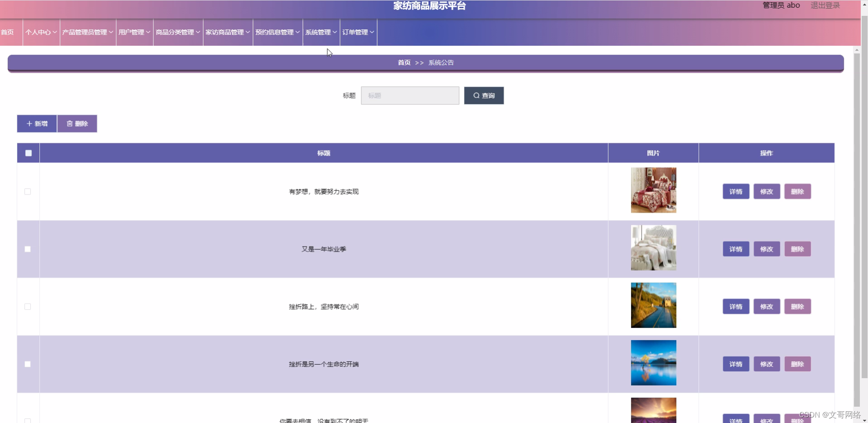Click the bed image thumbnail in the first row
Screen dimensions: 868x423
[x=653, y=190]
